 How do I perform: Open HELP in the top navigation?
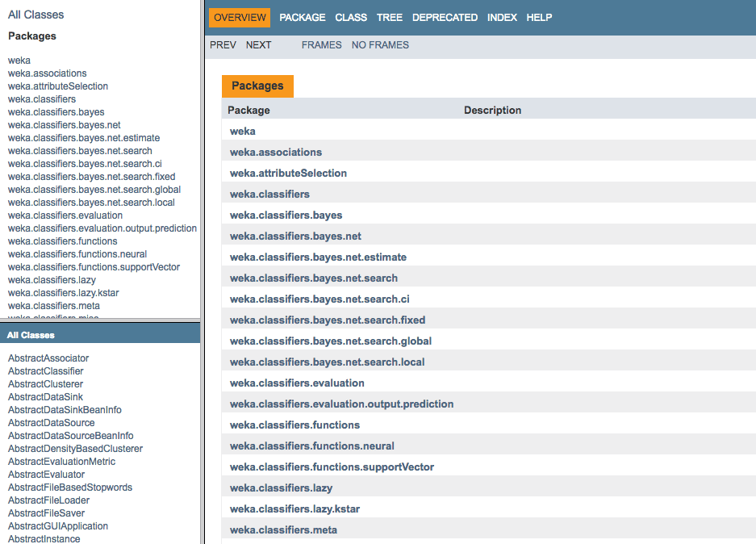(x=539, y=18)
